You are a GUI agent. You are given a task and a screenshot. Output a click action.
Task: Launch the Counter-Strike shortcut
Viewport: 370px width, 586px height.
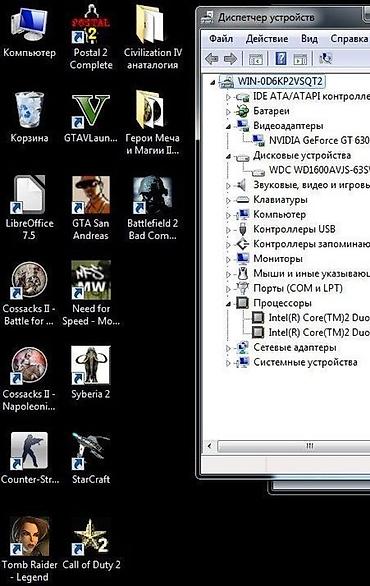pos(29,457)
